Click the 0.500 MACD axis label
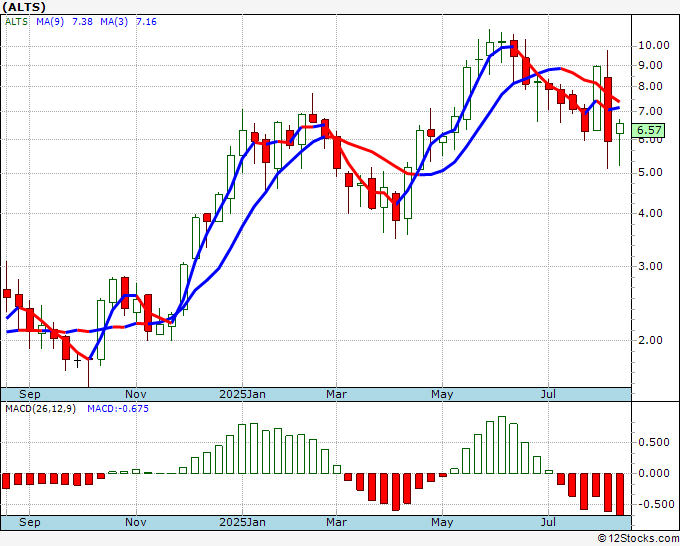680x546 pixels. click(656, 442)
